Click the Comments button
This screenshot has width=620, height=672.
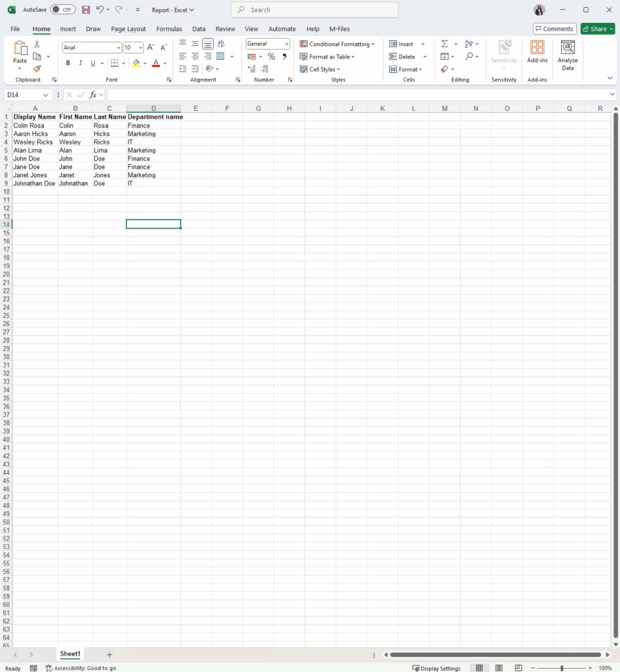coord(554,29)
